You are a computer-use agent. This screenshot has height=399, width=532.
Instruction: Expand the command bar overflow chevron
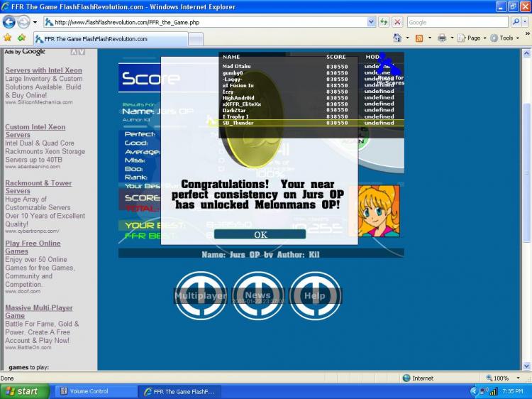click(528, 33)
